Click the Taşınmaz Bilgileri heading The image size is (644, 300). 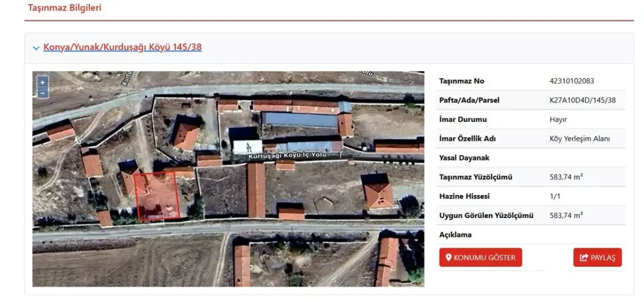(x=64, y=8)
